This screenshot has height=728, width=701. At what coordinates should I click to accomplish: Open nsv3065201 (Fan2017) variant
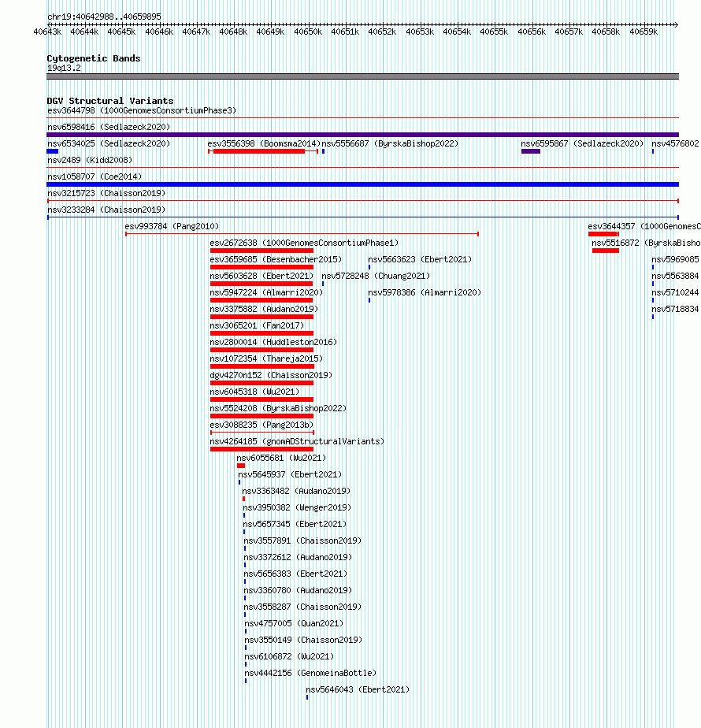(257, 325)
